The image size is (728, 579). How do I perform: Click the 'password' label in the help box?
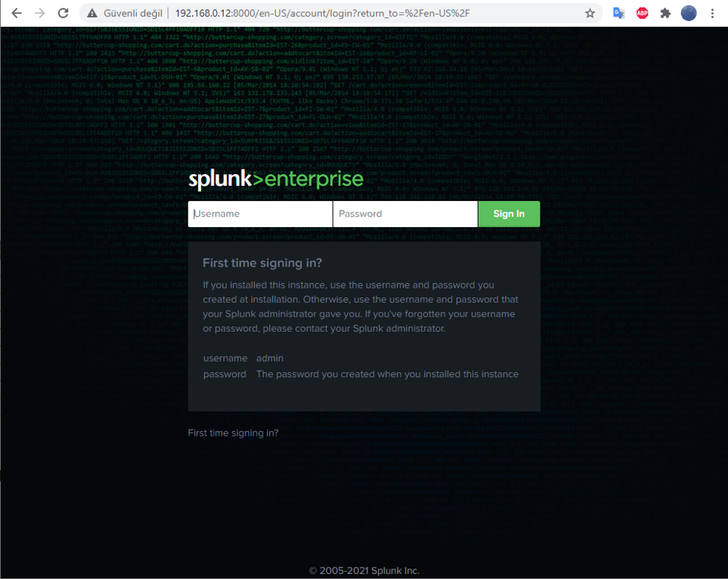coord(225,374)
